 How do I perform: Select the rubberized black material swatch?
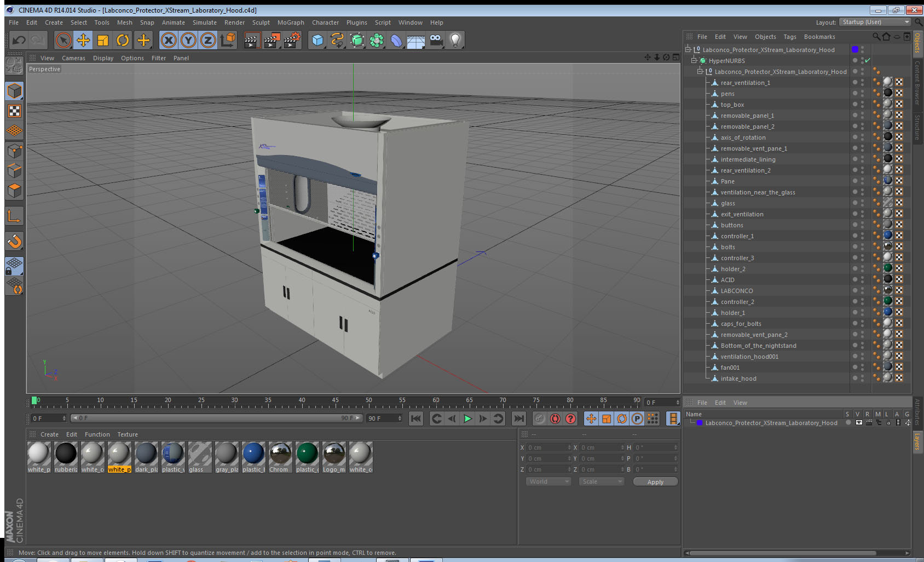pyautogui.click(x=66, y=457)
